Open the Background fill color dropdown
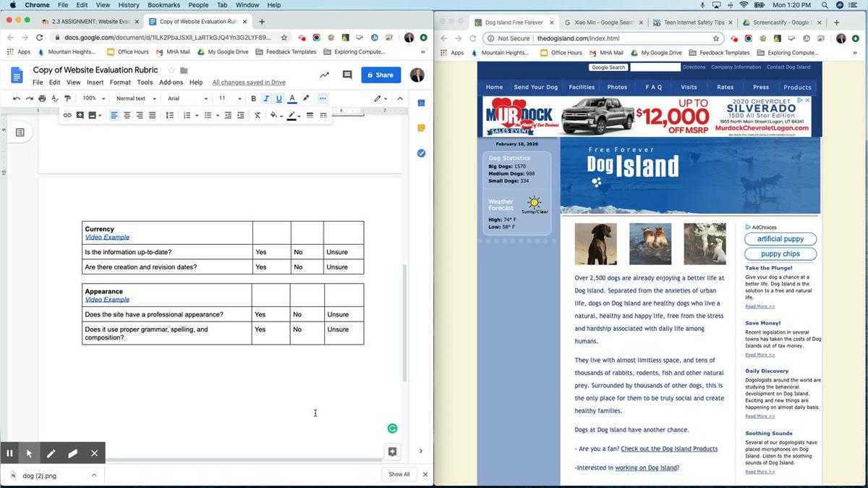868x488 pixels. (276, 115)
